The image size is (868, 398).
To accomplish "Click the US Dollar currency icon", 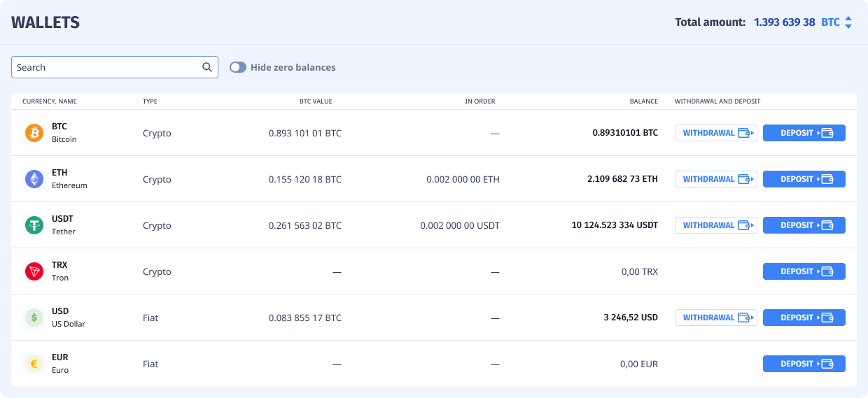I will [34, 318].
